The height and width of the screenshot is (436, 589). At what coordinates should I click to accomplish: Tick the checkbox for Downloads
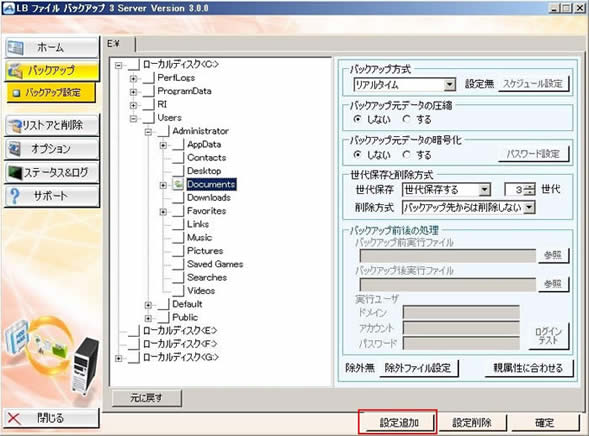[178, 198]
